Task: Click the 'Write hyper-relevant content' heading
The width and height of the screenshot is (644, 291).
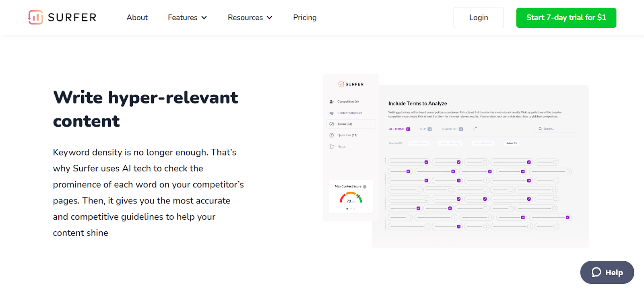Action: point(146,109)
